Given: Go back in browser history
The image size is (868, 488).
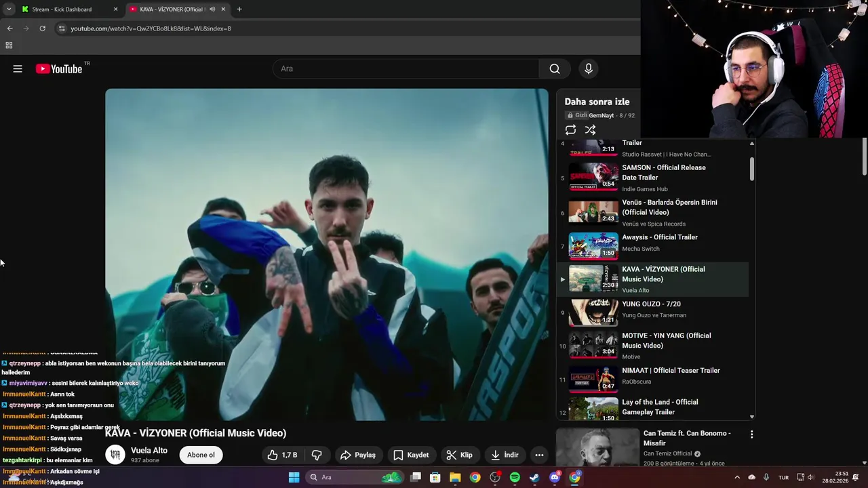Looking at the screenshot, I should 9,28.
